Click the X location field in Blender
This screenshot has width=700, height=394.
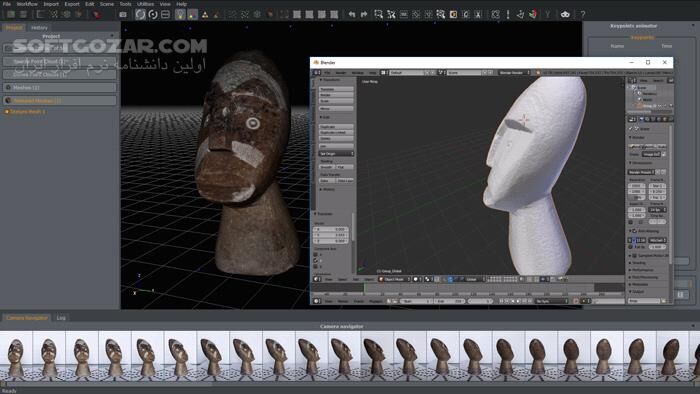pyautogui.click(x=331, y=229)
